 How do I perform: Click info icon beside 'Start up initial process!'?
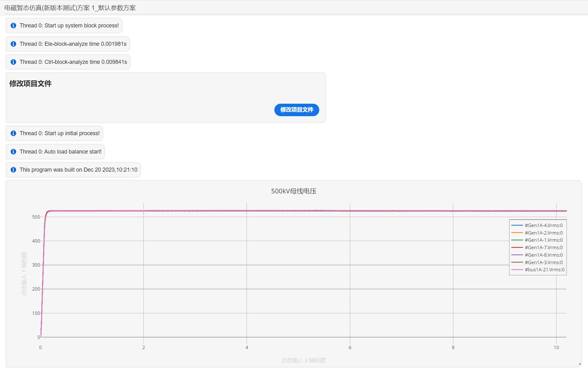(x=13, y=133)
